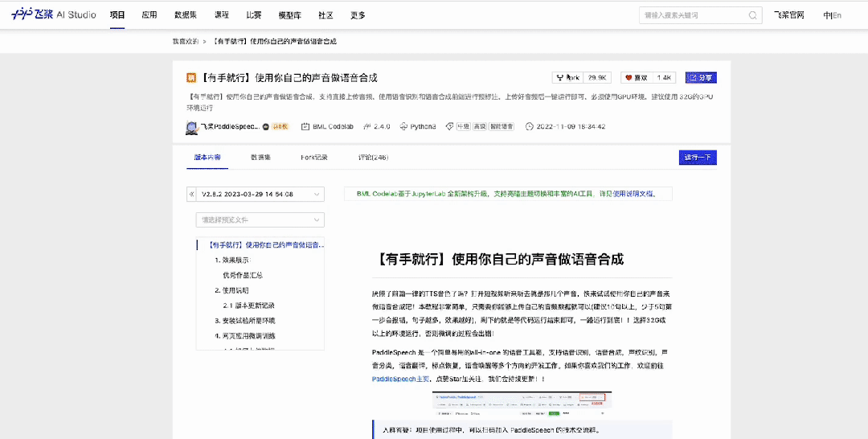Click the 中级 difficulty tag

pyautogui.click(x=464, y=127)
